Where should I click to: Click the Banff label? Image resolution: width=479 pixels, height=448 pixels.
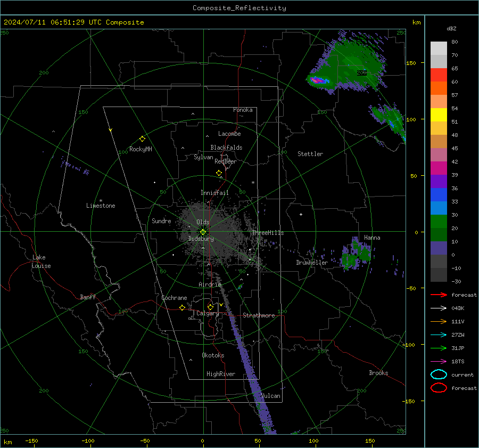click(88, 297)
